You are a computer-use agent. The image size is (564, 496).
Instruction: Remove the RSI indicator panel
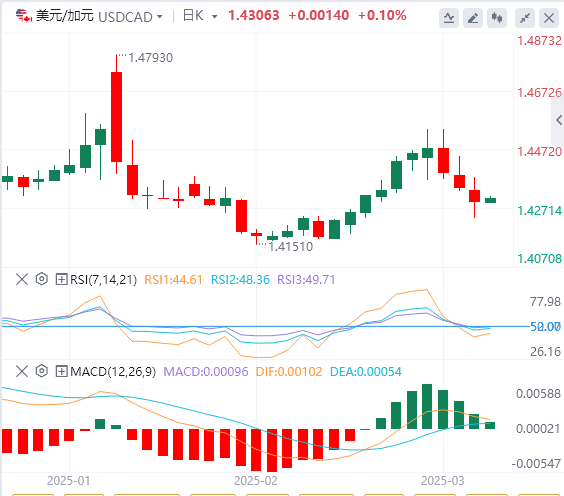pos(22,279)
